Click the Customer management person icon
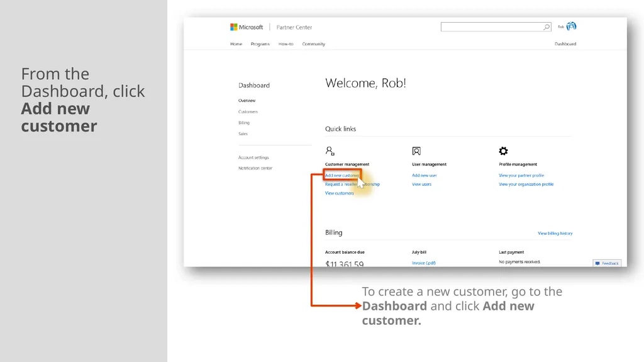Viewport: 644px width, 362px height. tap(330, 151)
